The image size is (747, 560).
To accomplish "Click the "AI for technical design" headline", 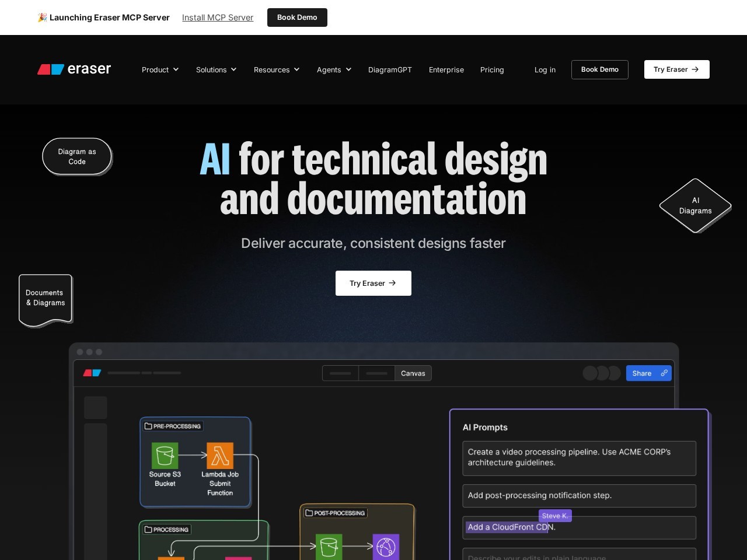I will point(373,159).
